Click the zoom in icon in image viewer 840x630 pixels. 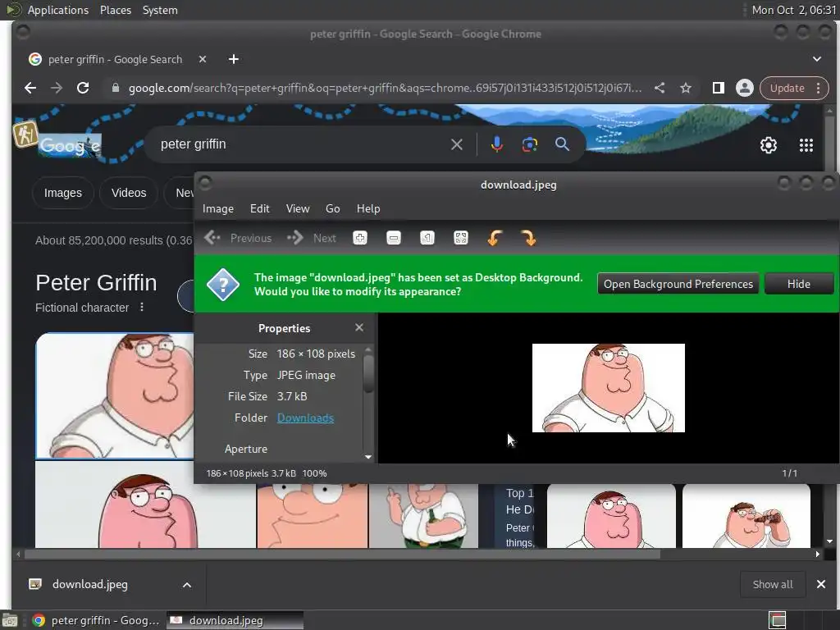(x=360, y=238)
